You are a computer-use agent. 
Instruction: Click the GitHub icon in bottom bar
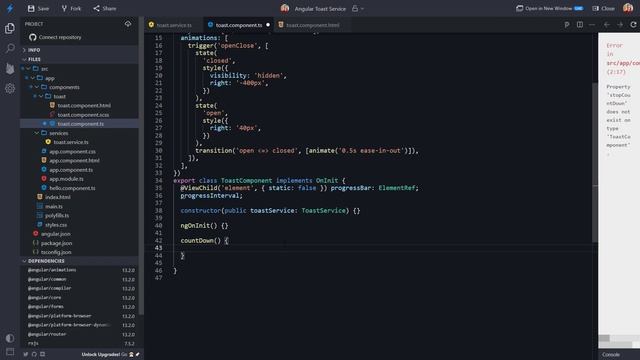[34, 354]
